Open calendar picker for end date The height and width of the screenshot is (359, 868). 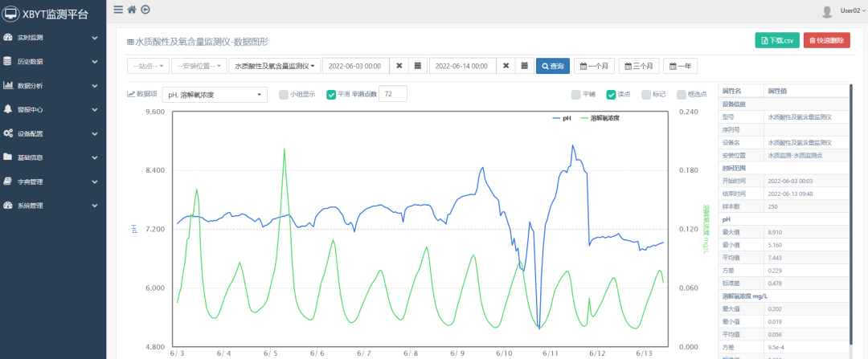click(524, 66)
